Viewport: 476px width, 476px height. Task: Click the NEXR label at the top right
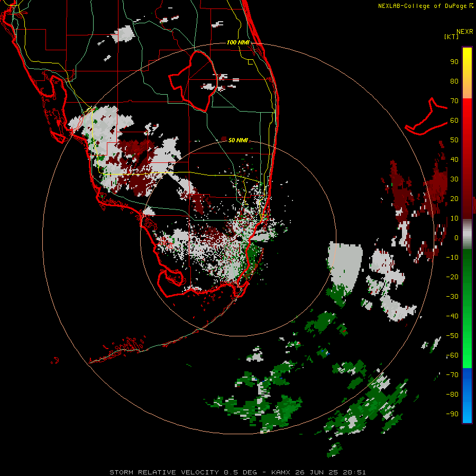pyautogui.click(x=465, y=32)
